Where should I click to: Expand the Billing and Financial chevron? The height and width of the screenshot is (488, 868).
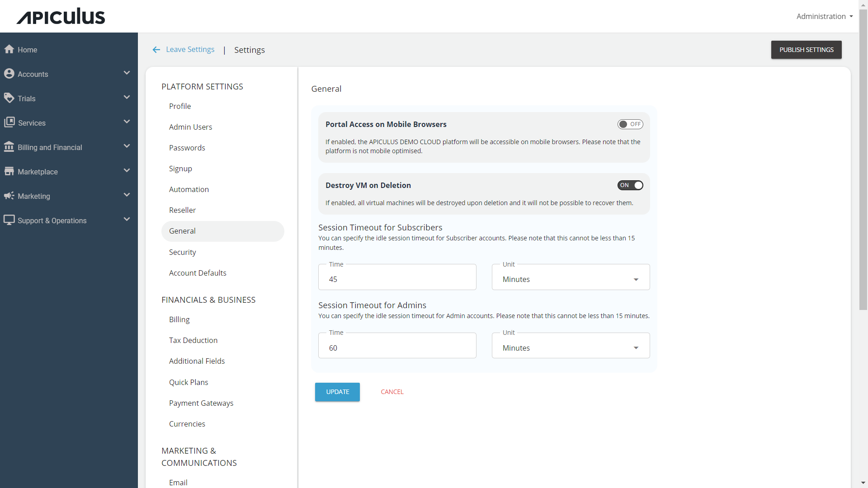click(x=127, y=146)
